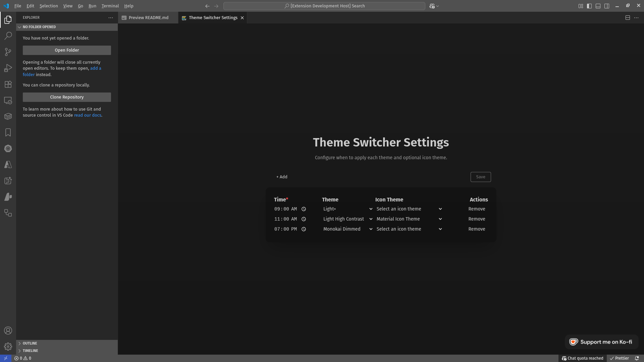
Task: Open the Accounts icon
Action: click(x=8, y=330)
